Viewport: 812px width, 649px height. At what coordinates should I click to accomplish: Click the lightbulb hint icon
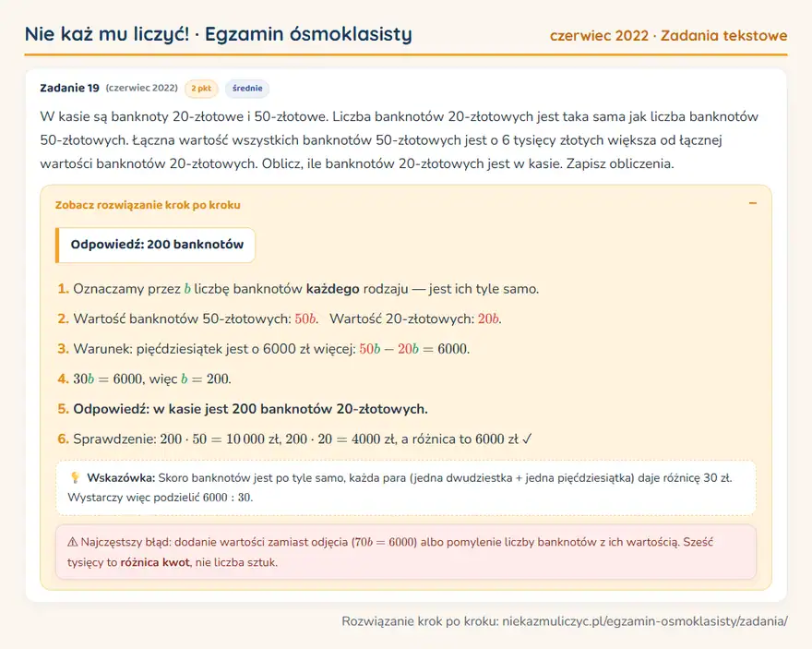(x=75, y=477)
